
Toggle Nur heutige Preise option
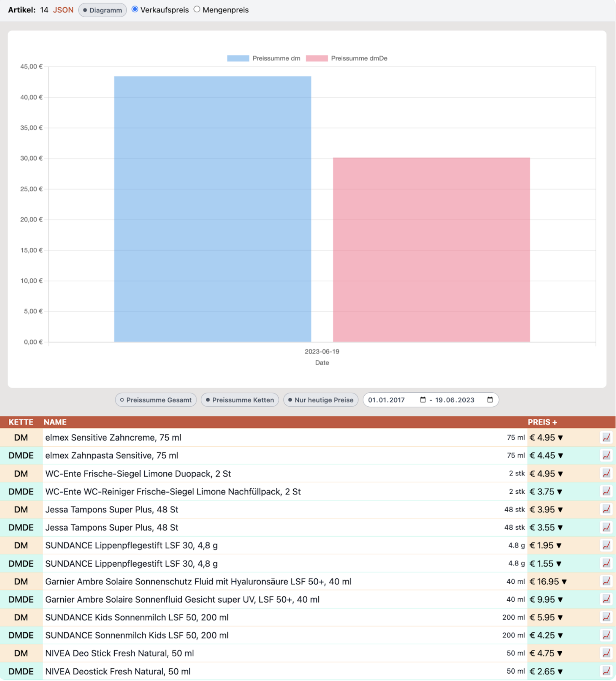click(x=321, y=400)
